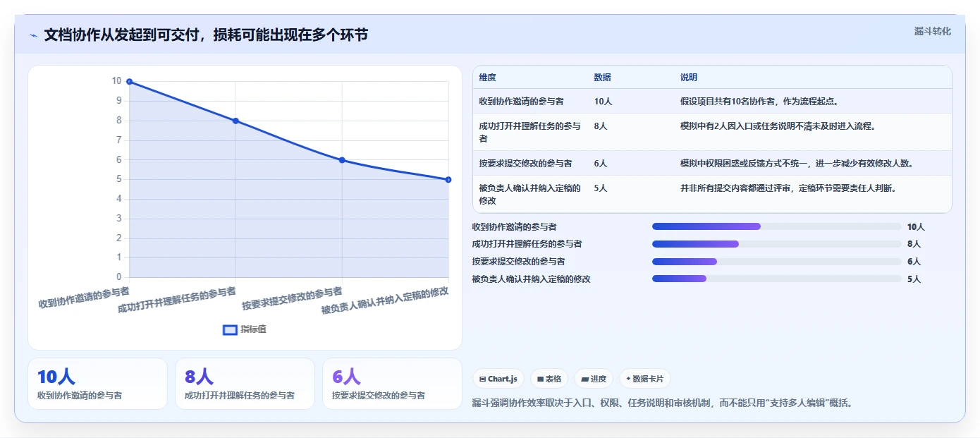Select the 进度 chip
The width and height of the screenshot is (980, 438).
(594, 379)
